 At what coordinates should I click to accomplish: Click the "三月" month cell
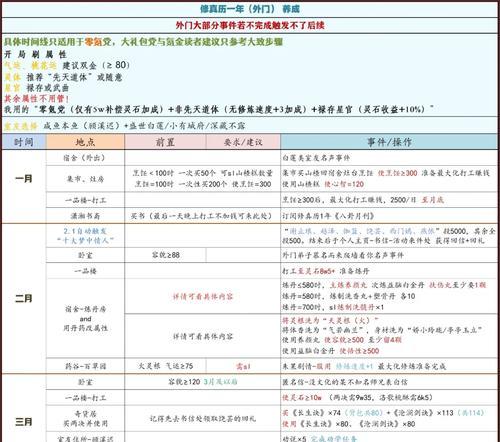coord(24,422)
